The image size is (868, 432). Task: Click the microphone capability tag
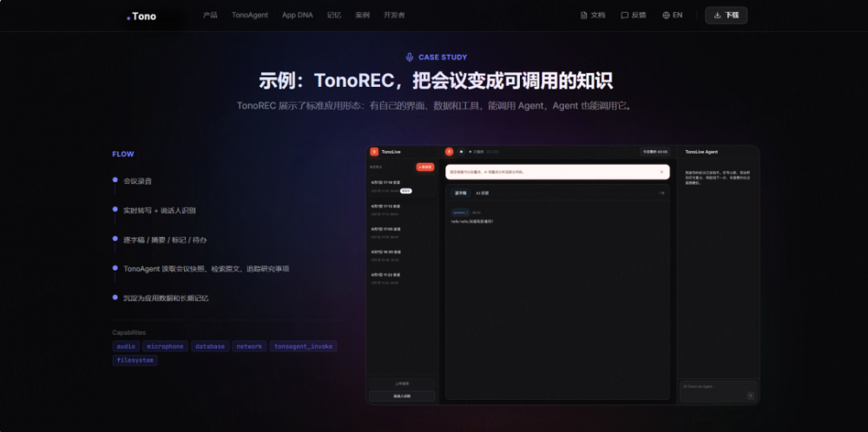(165, 346)
